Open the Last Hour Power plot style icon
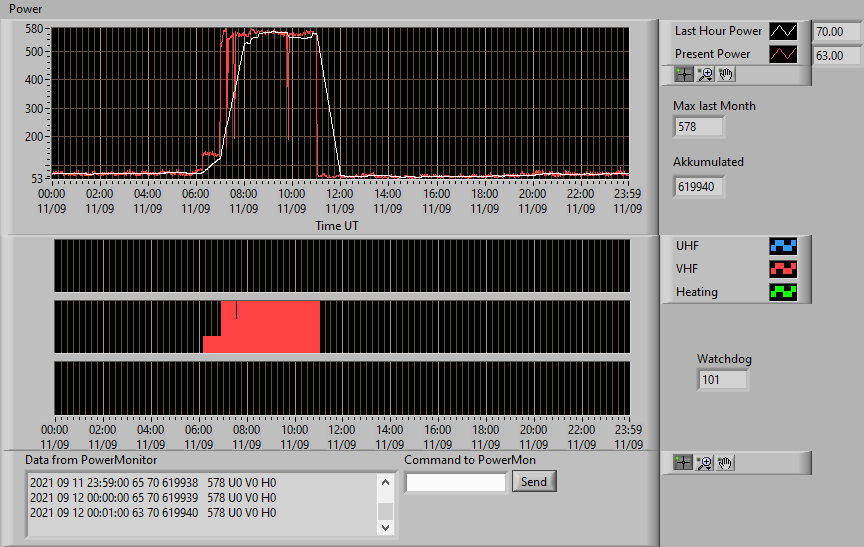The image size is (864, 547). 783,31
